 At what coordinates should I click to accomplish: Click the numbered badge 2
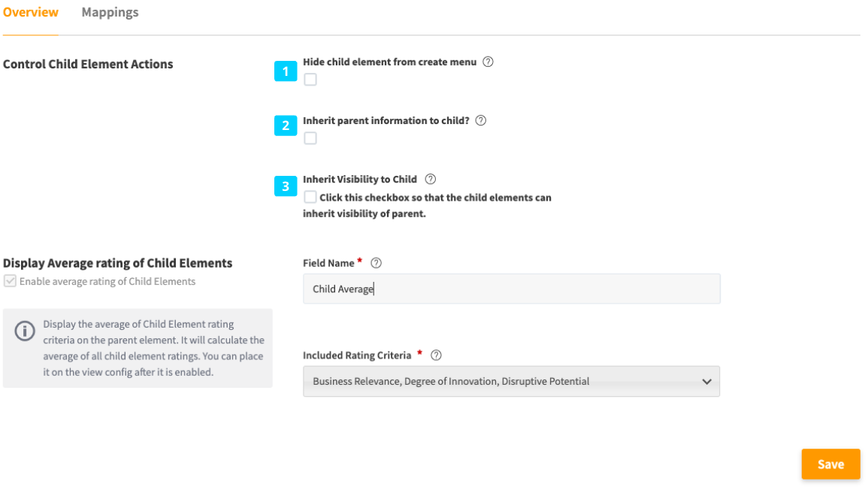click(286, 126)
